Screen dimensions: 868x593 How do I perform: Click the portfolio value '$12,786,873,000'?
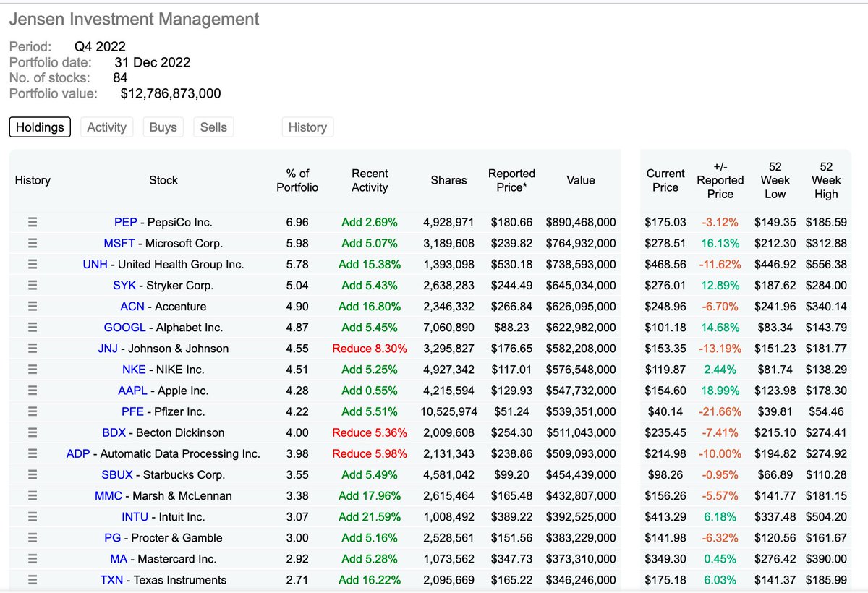(171, 93)
